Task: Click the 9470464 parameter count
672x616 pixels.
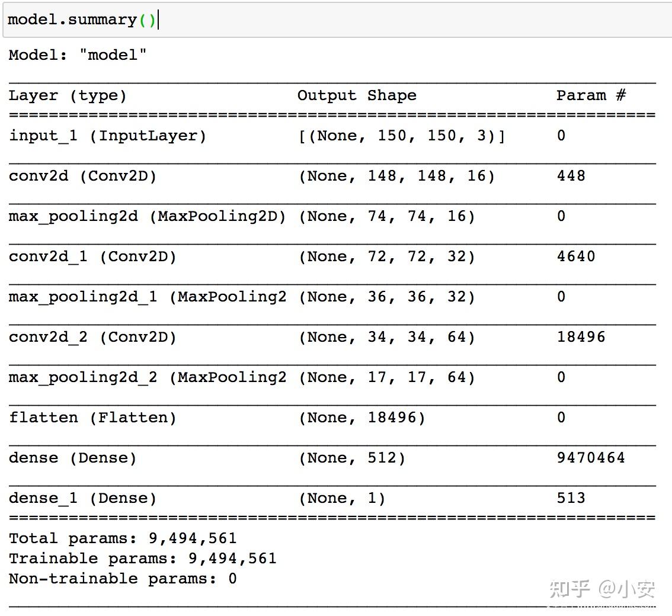Action: click(591, 458)
